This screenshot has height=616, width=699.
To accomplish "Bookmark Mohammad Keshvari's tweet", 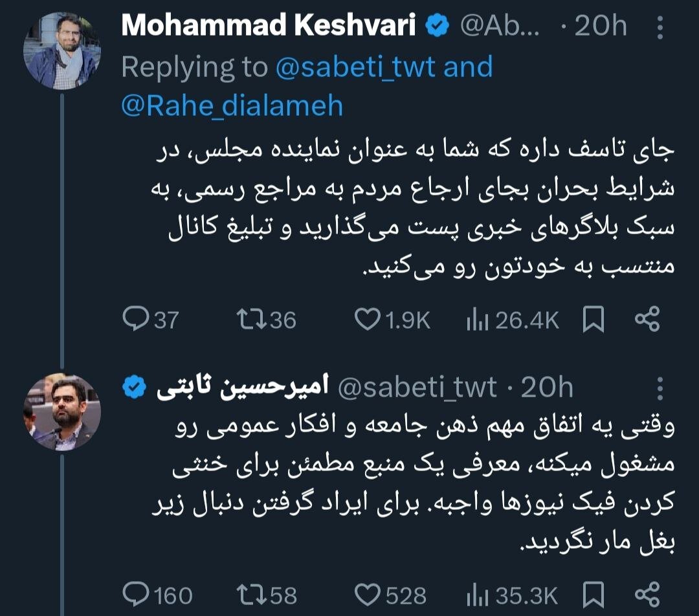I will click(x=594, y=320).
